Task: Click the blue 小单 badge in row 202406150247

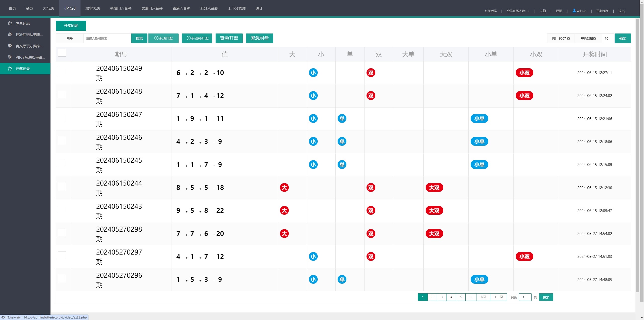Action: pos(479,119)
